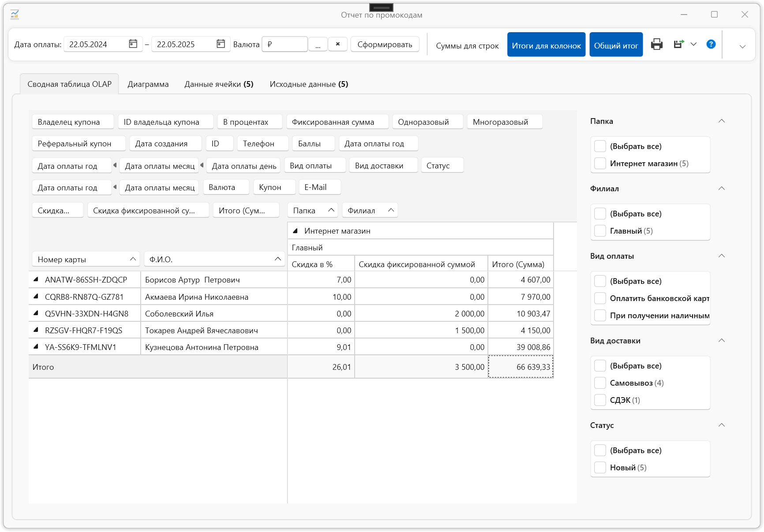
Task: Check Выбрать все under Филиал
Action: 600,213
